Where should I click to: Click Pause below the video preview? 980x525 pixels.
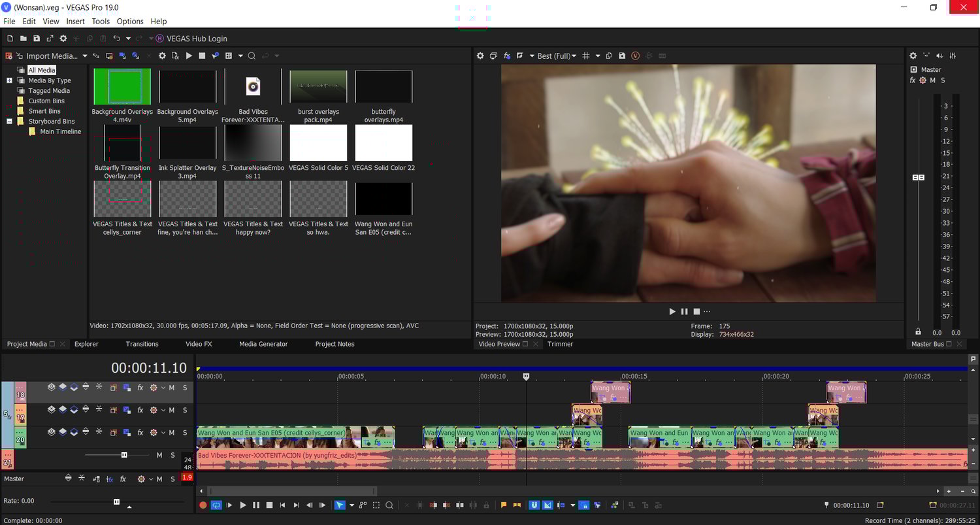[684, 312]
